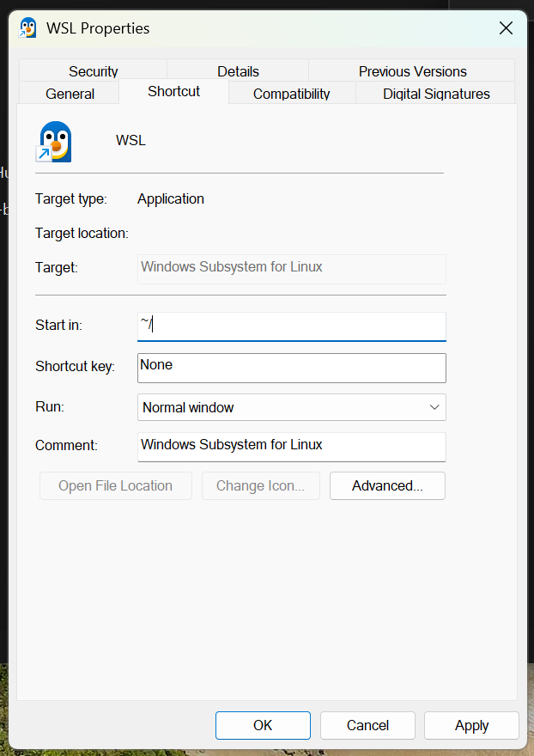
Task: Focus the Start in text field
Action: 291,326
